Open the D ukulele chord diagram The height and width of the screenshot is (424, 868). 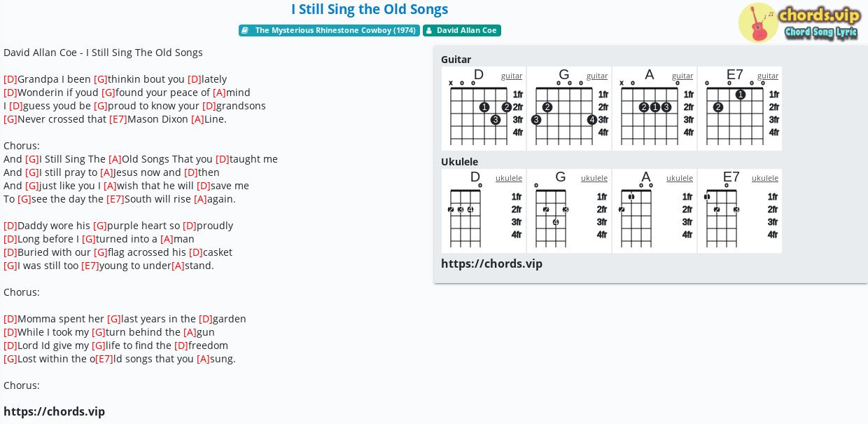[484, 211]
